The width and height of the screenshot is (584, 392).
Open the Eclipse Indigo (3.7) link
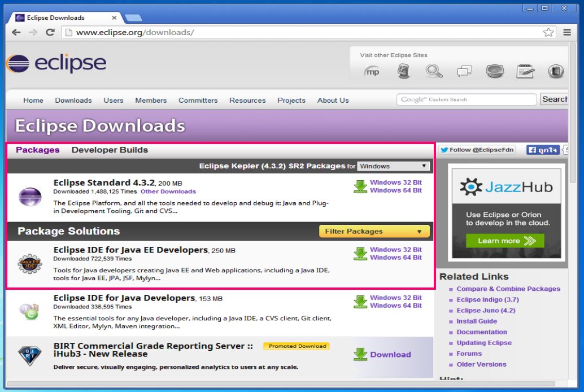(487, 299)
